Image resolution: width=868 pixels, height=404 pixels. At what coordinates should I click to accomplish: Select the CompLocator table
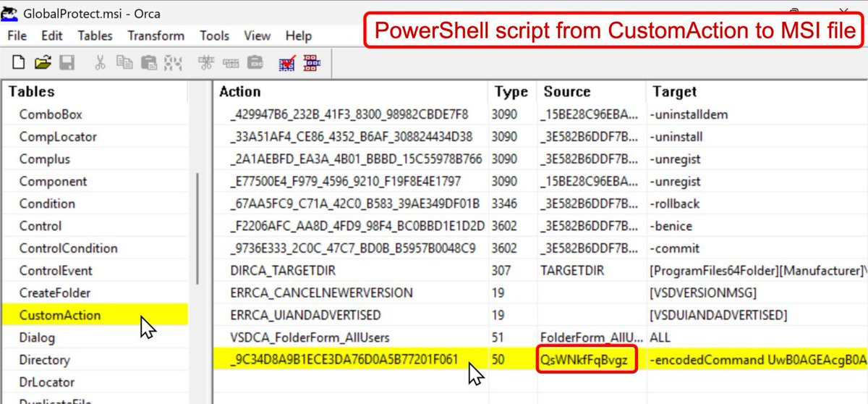click(x=58, y=137)
